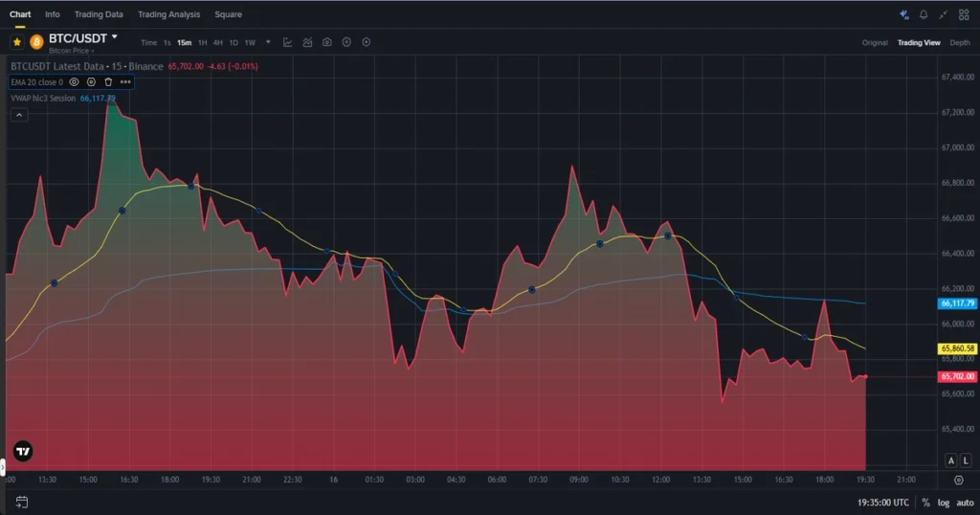Select the Trading View chart mode
The image size is (980, 515).
[919, 42]
